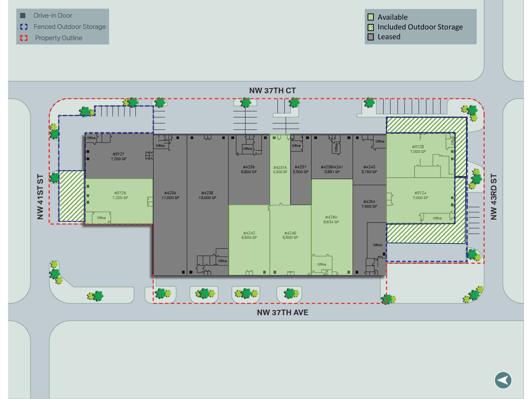532x399 pixels.
Task: Select the 'Fenced Outdoor Storage' legend label
Action: pyautogui.click(x=70, y=27)
